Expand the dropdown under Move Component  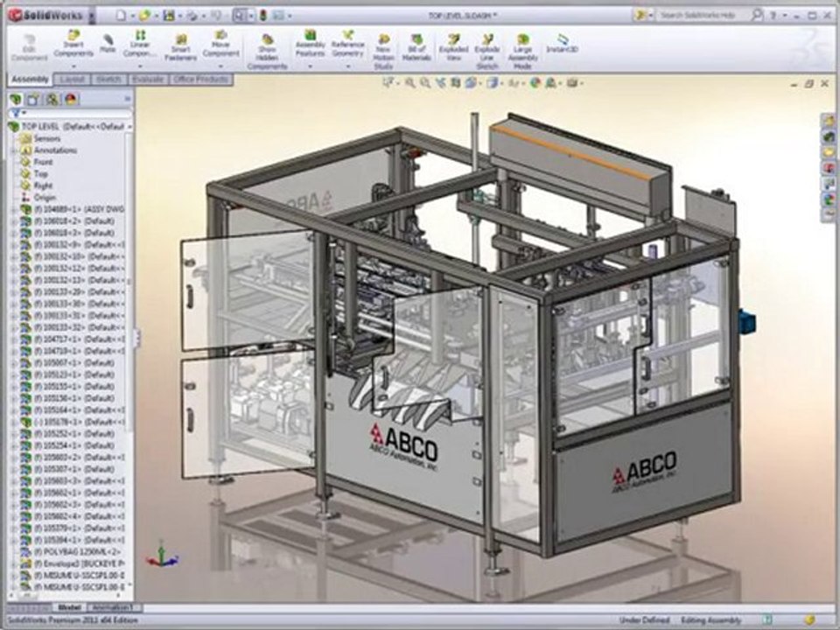220,66
